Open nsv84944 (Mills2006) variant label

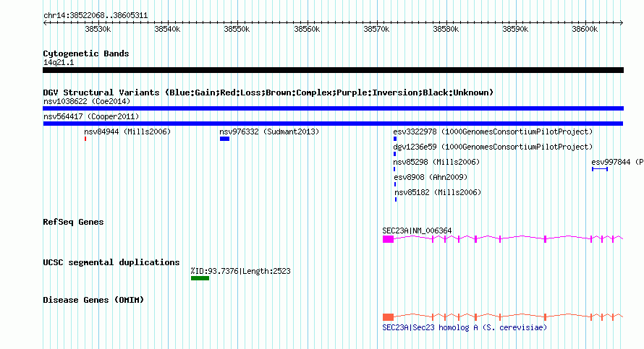127,132
